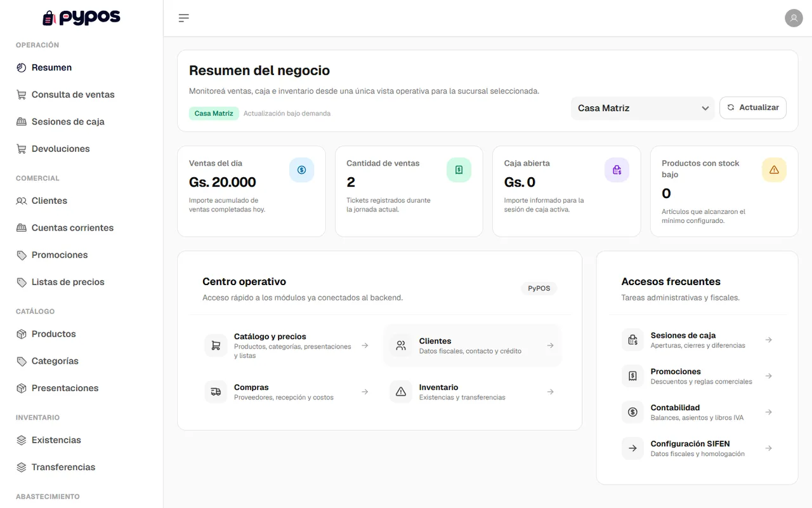The image size is (812, 508).
Task: Click the arrow at the end of the Contabilidad row
Action: coord(768,412)
